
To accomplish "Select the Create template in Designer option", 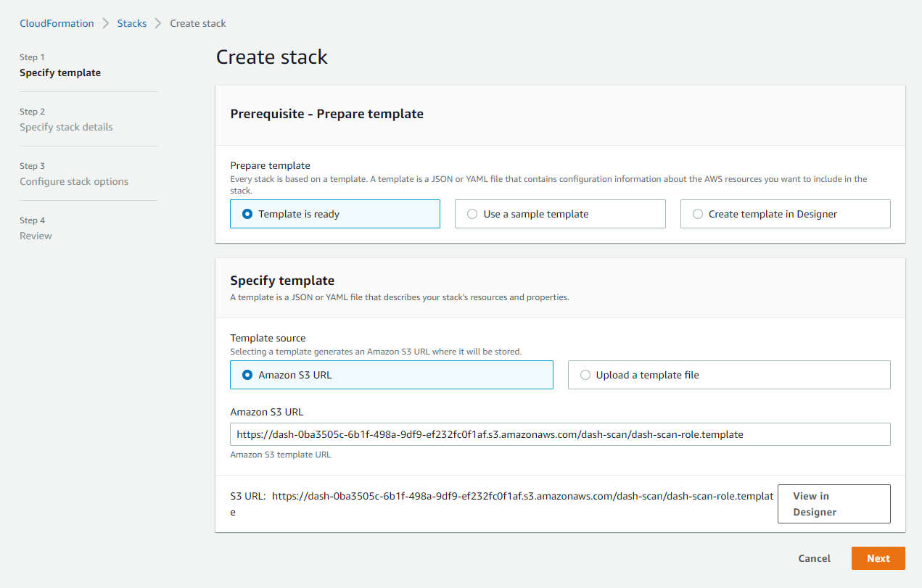I will (x=698, y=214).
